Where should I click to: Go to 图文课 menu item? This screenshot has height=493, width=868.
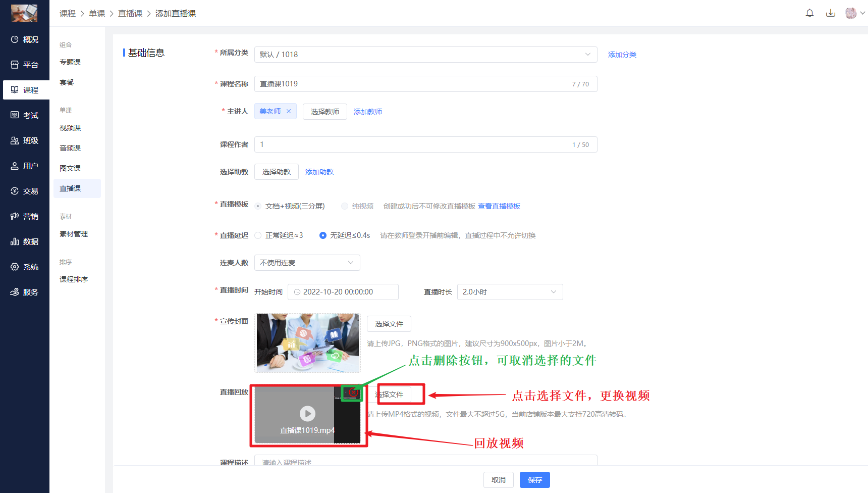pos(70,168)
